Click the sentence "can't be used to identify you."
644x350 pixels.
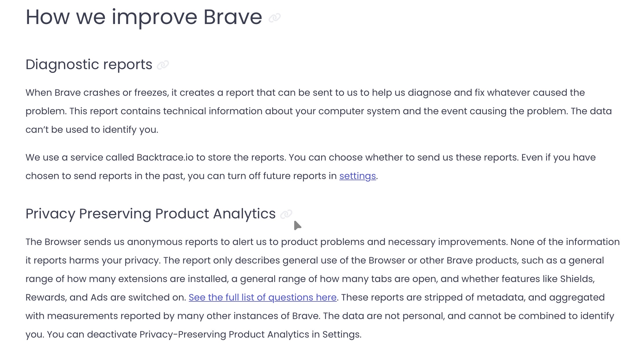pyautogui.click(x=92, y=130)
